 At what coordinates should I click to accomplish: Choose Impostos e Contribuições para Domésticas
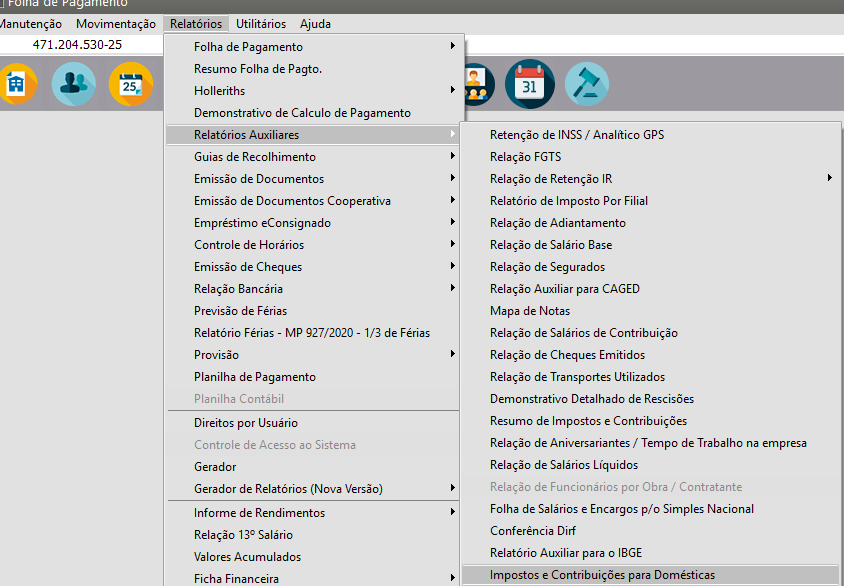coord(602,575)
